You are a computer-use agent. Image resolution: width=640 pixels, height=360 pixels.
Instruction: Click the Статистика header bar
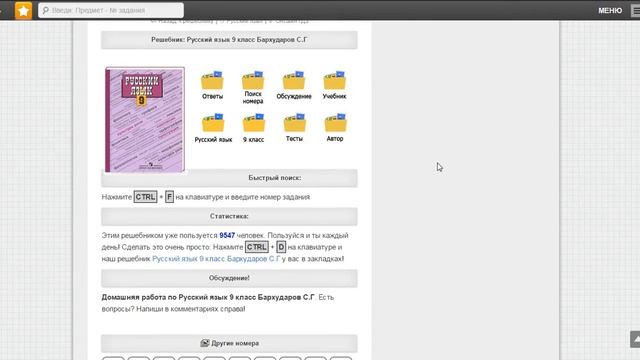coord(229,216)
